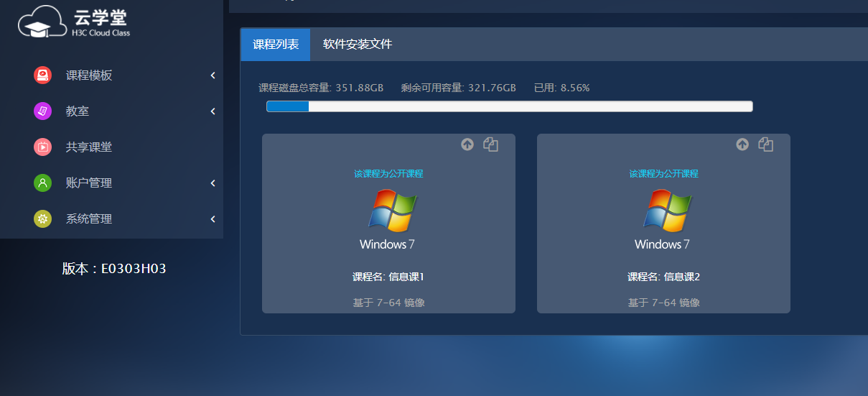Open the 系统管理 sidebar menu
This screenshot has height=396, width=868.
(x=111, y=219)
